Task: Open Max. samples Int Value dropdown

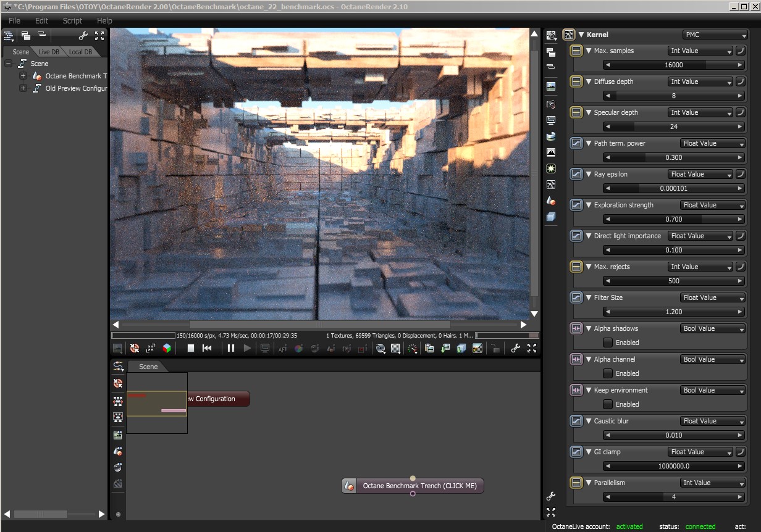Action: pyautogui.click(x=700, y=51)
